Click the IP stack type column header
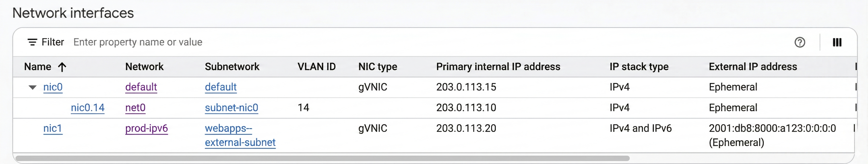Viewport: 868px width, 164px height. [x=639, y=67]
